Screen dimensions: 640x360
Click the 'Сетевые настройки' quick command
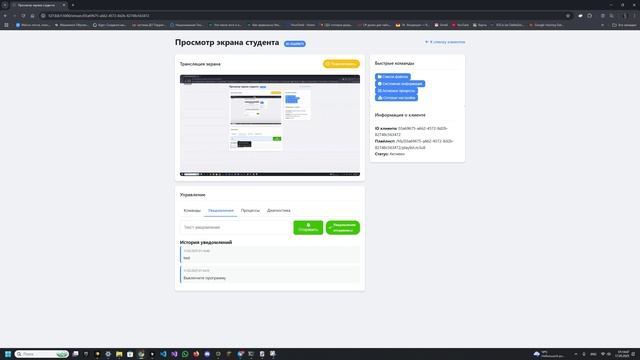396,98
